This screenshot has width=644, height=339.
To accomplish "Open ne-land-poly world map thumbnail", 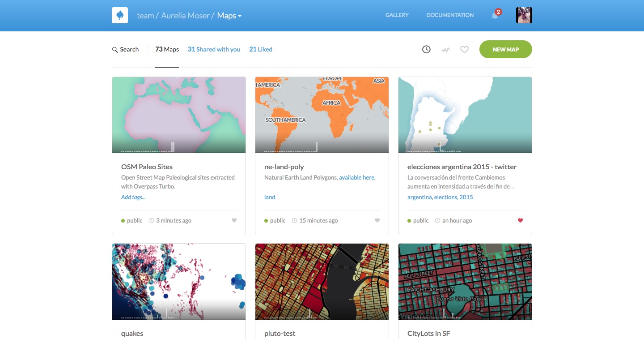I will (322, 115).
